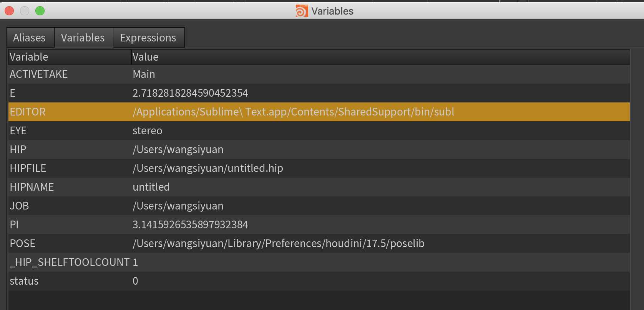Select the EDITOR variable name
Image resolution: width=644 pixels, height=310 pixels.
click(28, 112)
